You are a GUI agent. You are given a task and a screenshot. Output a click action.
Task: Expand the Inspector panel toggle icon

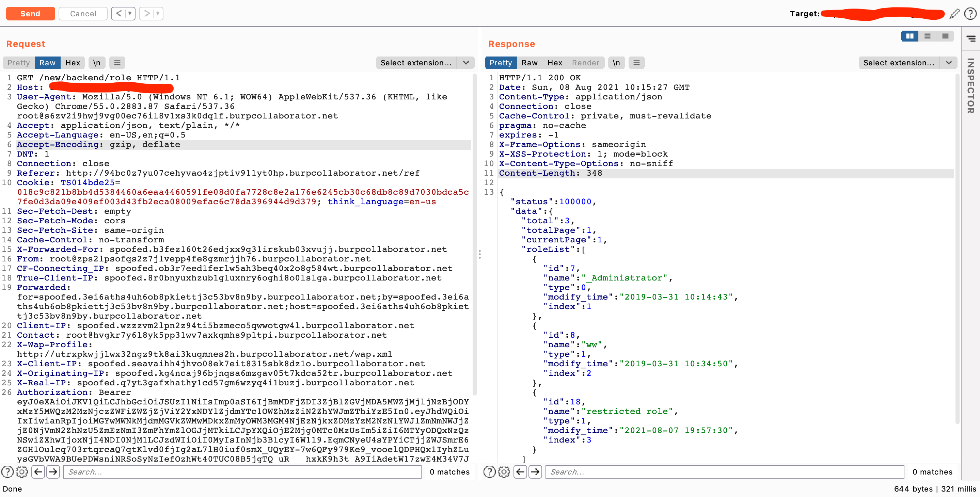(x=971, y=39)
